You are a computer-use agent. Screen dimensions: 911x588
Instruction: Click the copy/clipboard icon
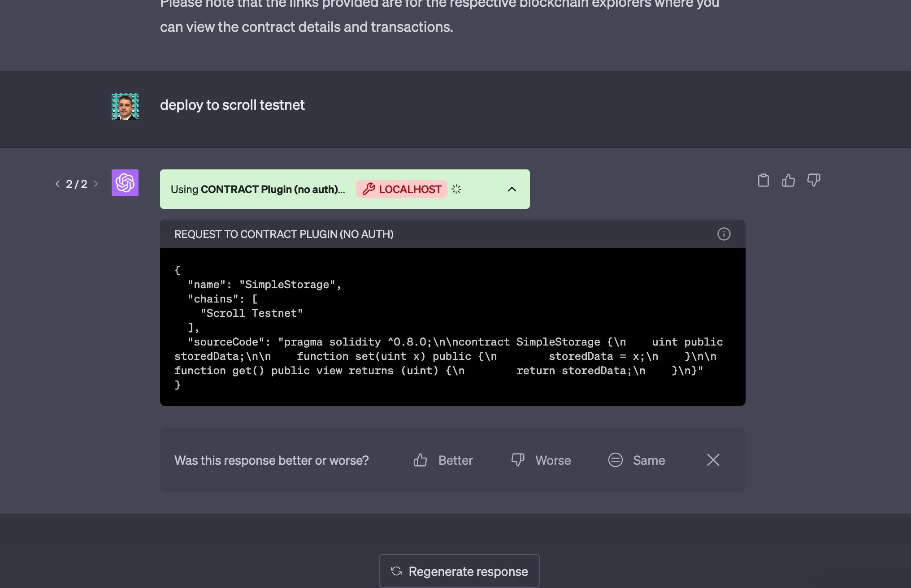(x=764, y=181)
